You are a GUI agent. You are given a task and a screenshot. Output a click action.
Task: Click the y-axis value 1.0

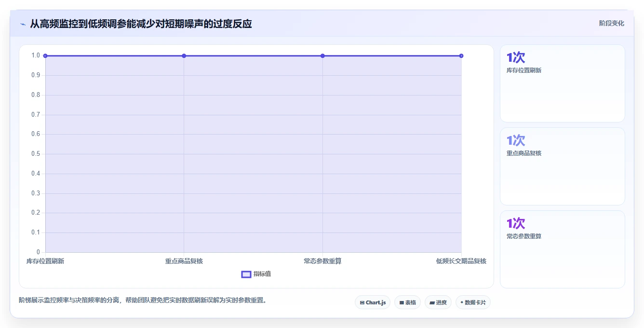pos(36,55)
